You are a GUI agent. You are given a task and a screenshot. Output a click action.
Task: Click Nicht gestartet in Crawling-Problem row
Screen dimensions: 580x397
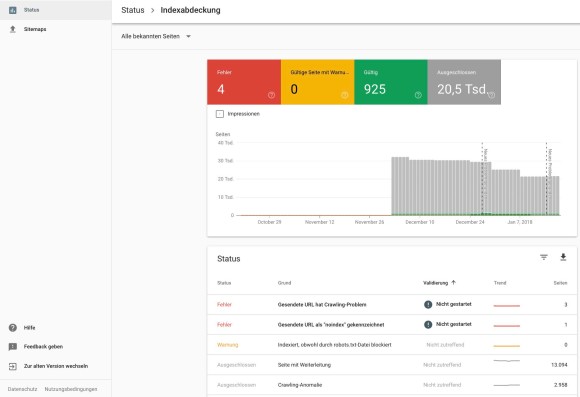click(x=453, y=304)
